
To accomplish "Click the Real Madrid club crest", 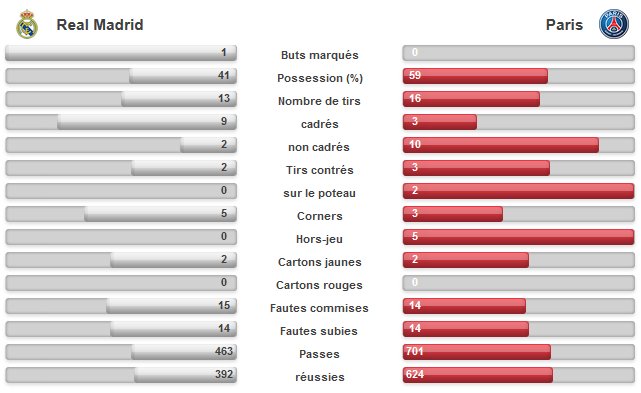I will coord(27,25).
